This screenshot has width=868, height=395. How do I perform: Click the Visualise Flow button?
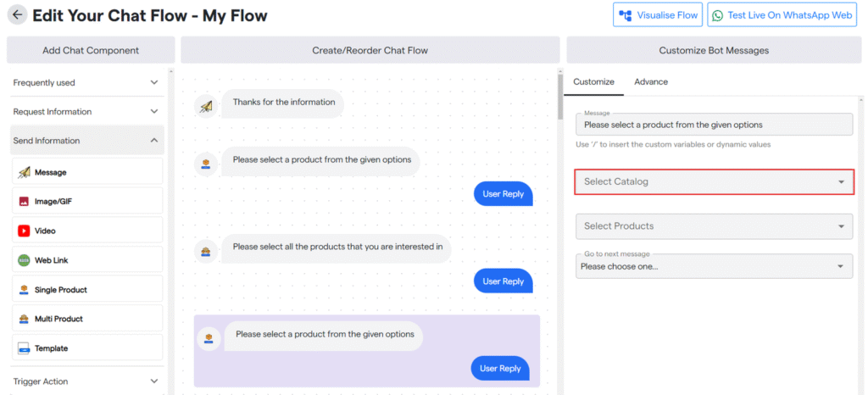(x=658, y=15)
